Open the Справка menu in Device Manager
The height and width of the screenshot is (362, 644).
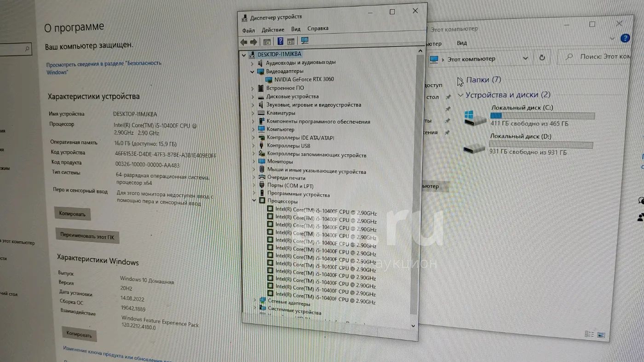point(318,28)
